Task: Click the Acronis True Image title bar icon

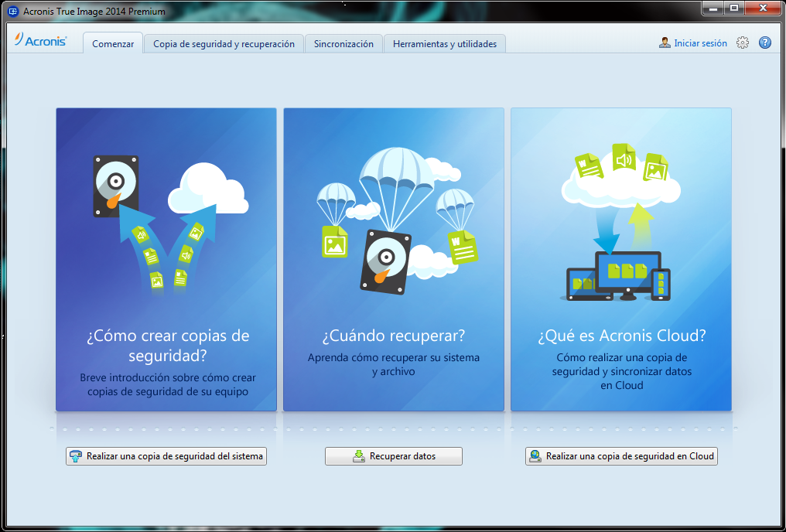Action: click(x=13, y=11)
